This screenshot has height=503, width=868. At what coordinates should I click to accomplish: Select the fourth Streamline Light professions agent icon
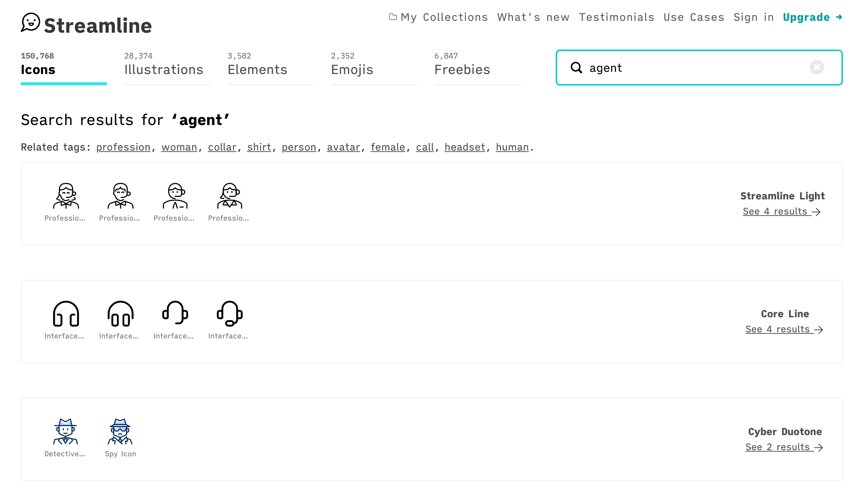229,196
